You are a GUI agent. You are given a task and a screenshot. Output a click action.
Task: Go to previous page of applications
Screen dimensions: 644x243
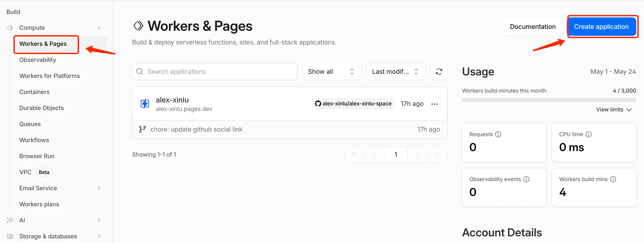coord(374,155)
